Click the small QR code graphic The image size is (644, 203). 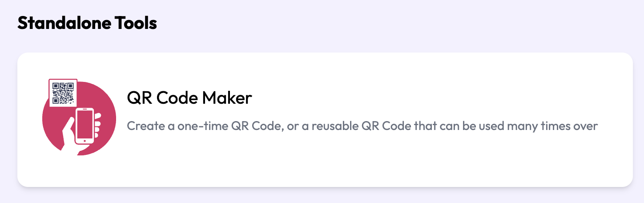pyautogui.click(x=63, y=93)
